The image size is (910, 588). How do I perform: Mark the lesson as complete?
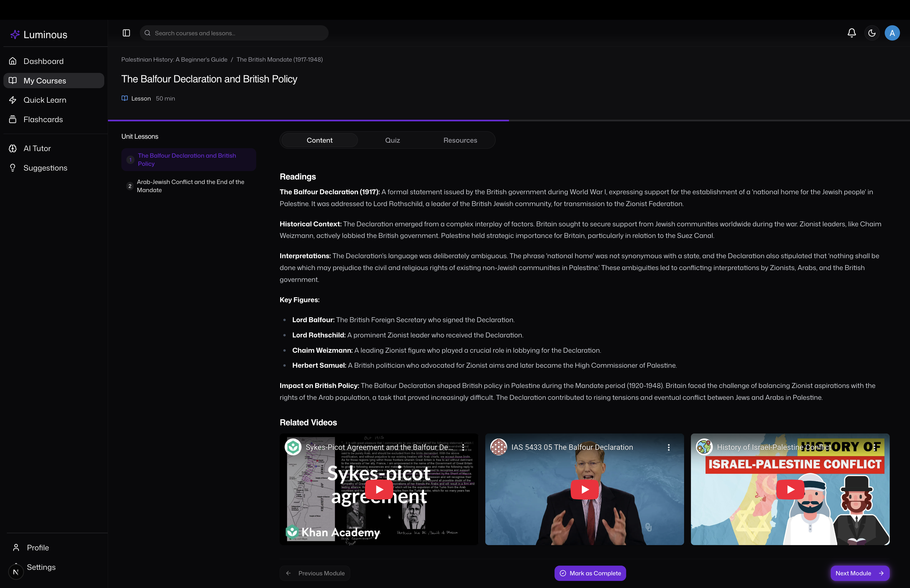[x=590, y=573]
